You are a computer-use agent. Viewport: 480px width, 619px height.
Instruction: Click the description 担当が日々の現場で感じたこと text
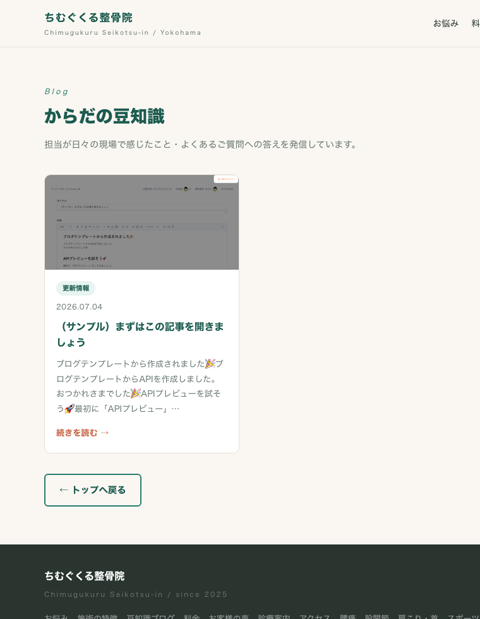[200, 144]
